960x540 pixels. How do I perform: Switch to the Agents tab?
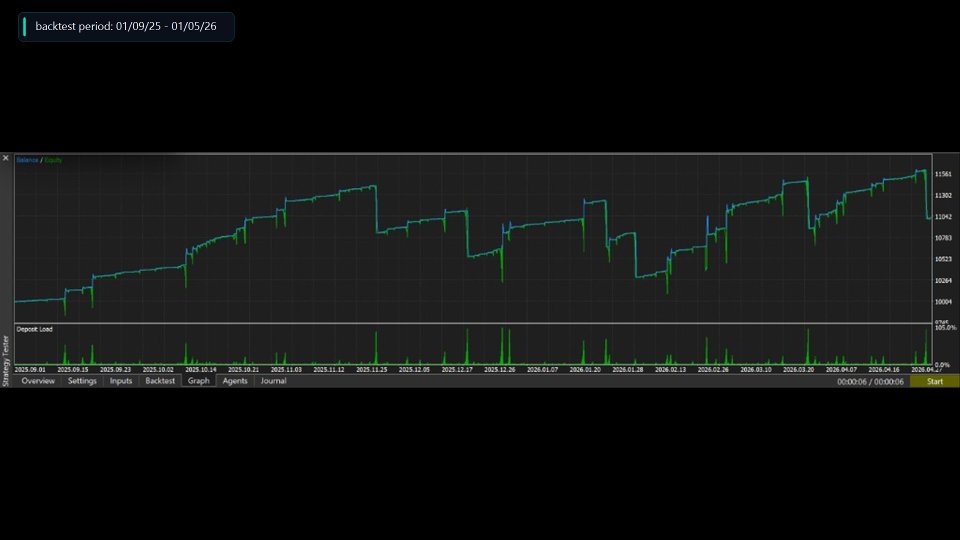click(x=234, y=381)
